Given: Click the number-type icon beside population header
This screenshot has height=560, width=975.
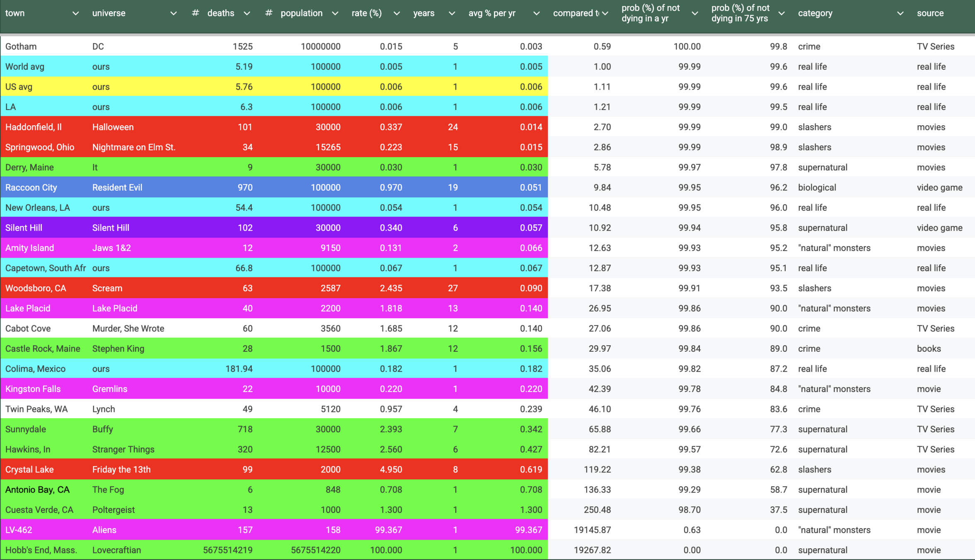Looking at the screenshot, I should coord(269,13).
